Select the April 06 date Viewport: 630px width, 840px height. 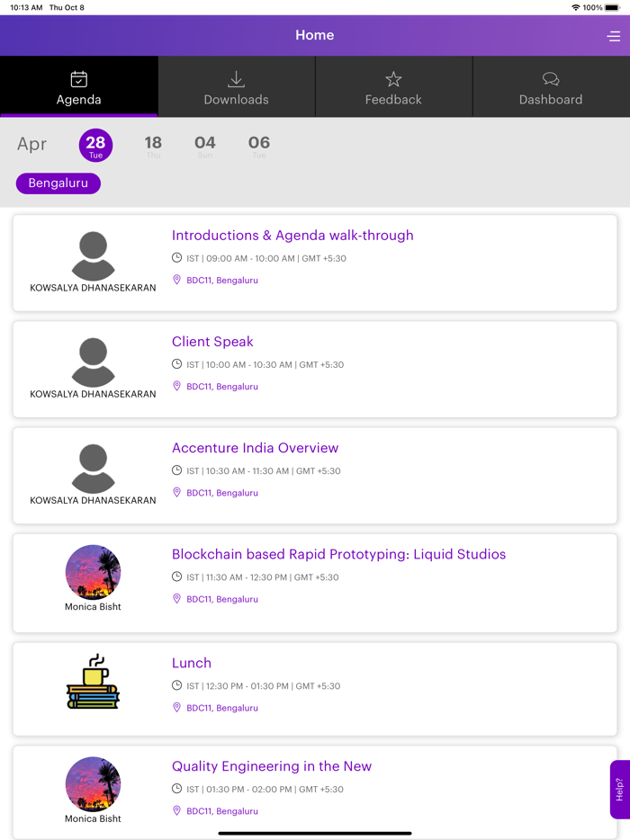(258, 146)
